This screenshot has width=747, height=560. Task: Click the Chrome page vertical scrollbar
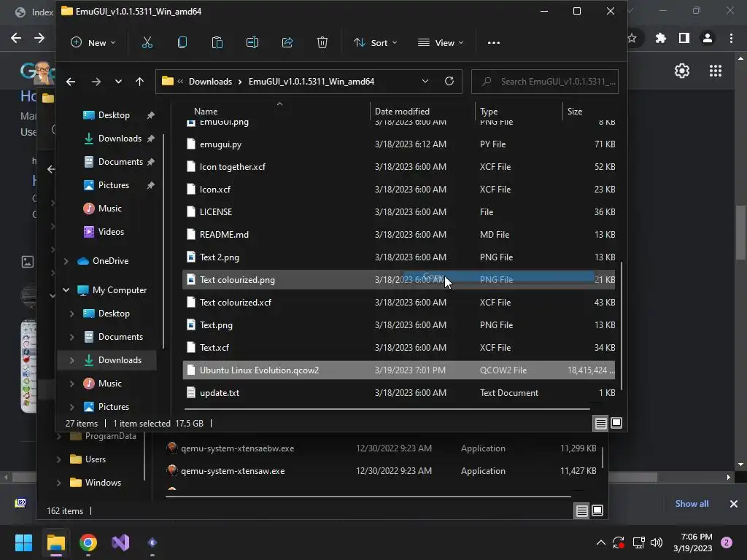pyautogui.click(x=740, y=232)
